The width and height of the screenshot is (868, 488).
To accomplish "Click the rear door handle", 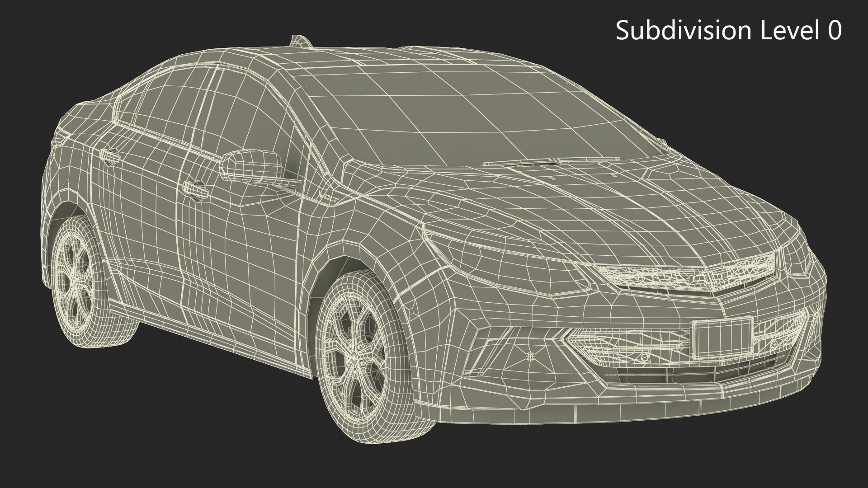I will pos(109,155).
